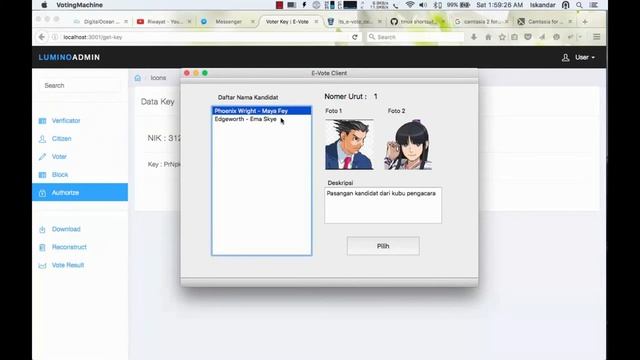This screenshot has height=360, width=640.
Task: Open Citizen page in sidebar
Action: point(61,139)
